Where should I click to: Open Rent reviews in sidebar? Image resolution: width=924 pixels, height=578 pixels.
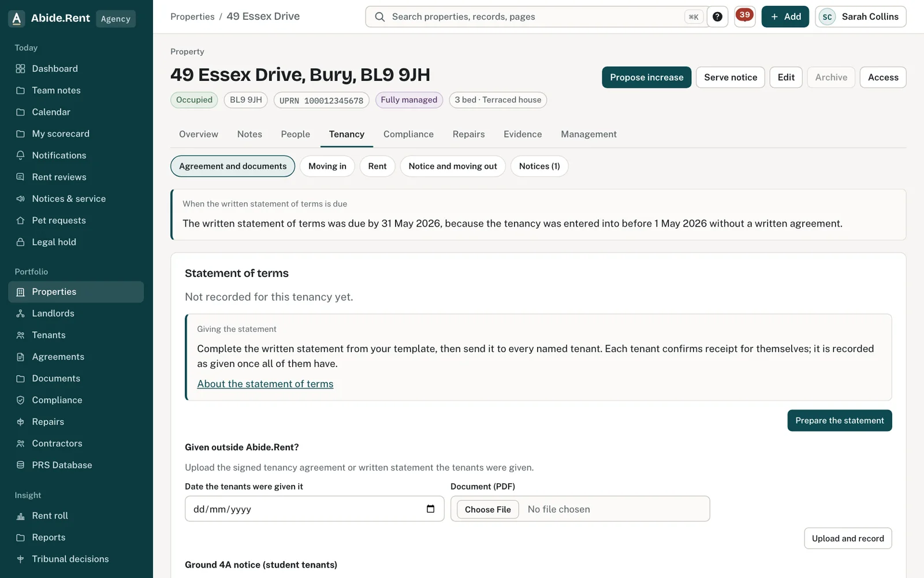[76, 177]
